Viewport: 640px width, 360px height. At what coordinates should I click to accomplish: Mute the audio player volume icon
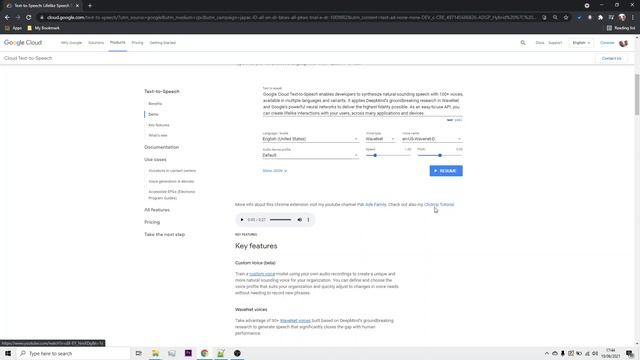tap(300, 220)
